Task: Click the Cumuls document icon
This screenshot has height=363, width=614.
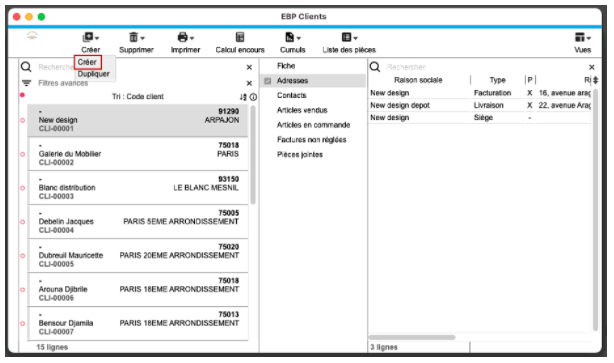Action: point(289,37)
